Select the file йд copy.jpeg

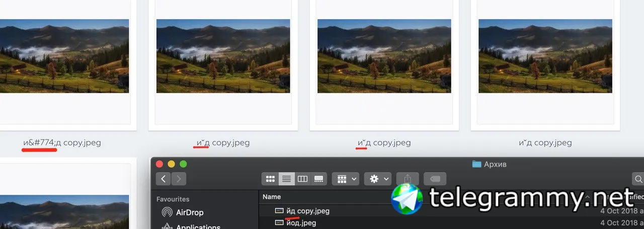302,211
